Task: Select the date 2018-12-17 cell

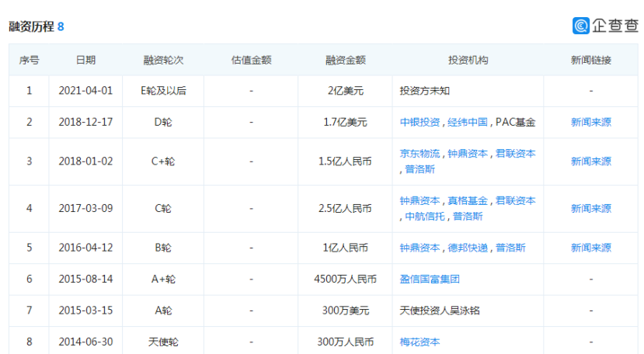Action: pos(85,122)
